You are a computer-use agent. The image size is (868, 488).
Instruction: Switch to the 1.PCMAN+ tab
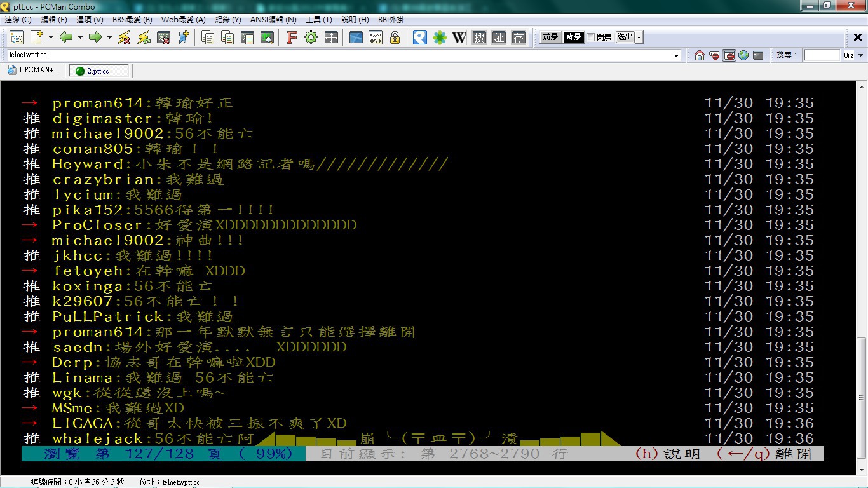(x=34, y=71)
